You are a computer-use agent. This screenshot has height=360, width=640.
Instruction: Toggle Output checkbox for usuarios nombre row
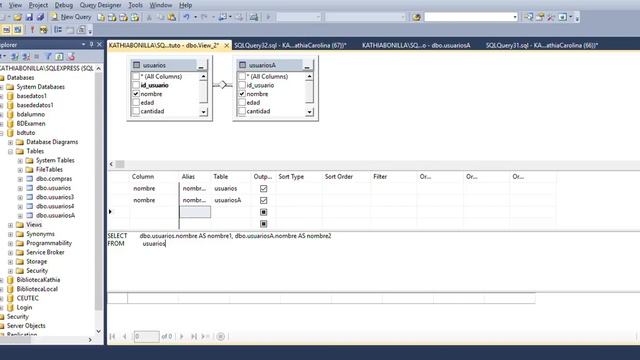pyautogui.click(x=263, y=189)
